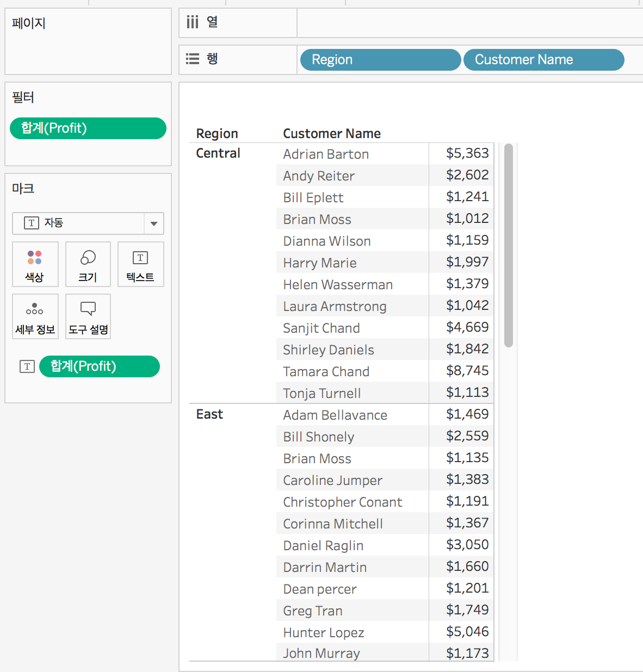This screenshot has width=643, height=672.
Task: Select Laura Armstrong customer name
Action: click(x=335, y=307)
